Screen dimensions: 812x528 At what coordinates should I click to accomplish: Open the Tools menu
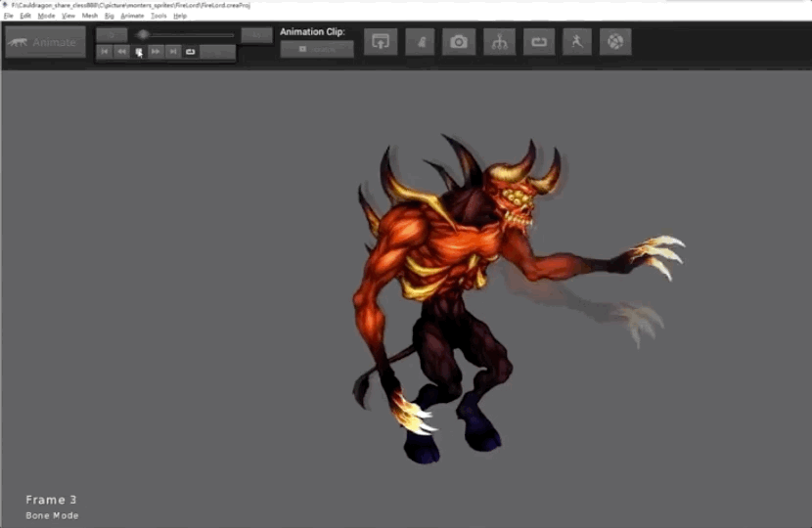159,16
